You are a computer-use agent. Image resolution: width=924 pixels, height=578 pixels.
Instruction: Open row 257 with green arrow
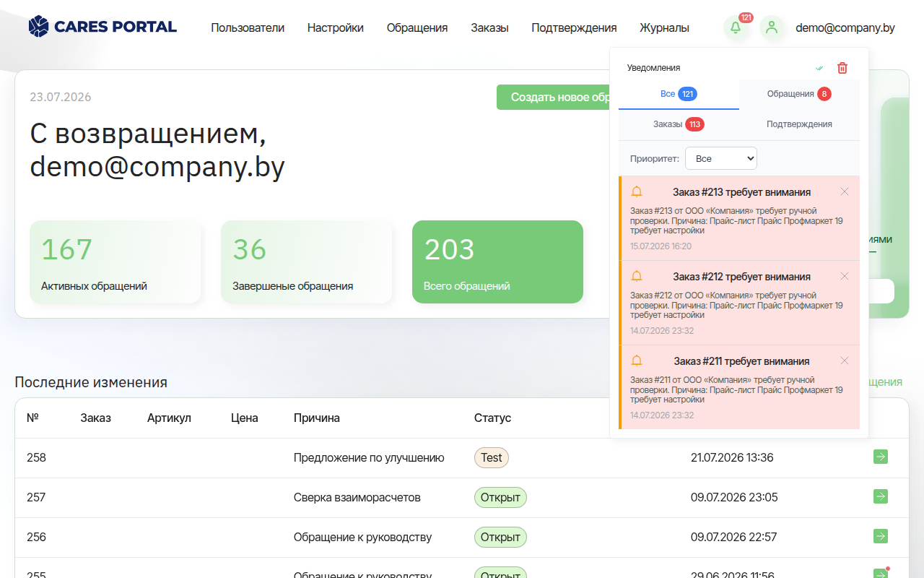880,496
